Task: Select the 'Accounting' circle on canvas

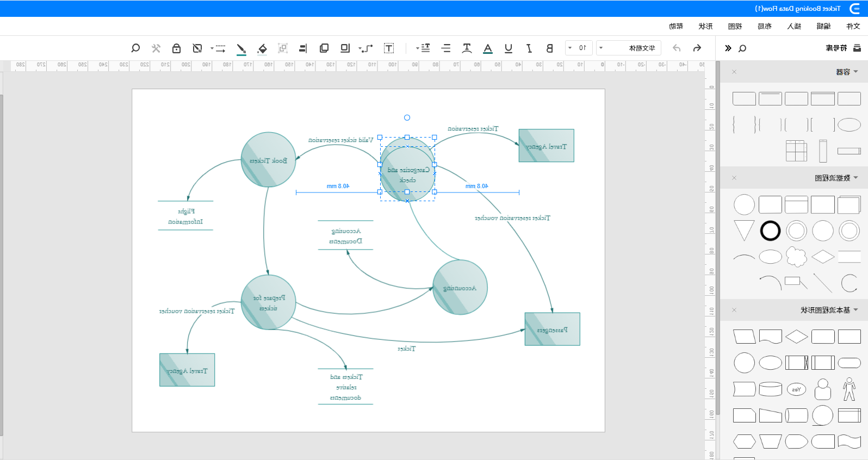Action: [x=460, y=287]
